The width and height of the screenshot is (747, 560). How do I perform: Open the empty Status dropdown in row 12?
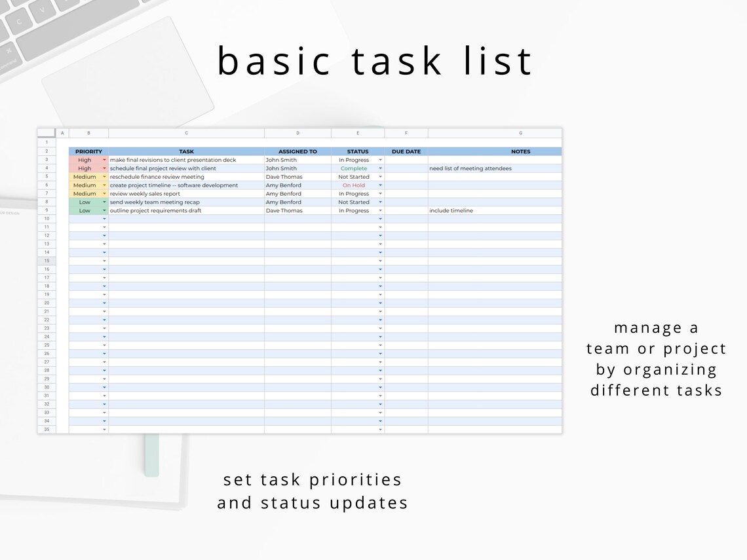(x=379, y=235)
